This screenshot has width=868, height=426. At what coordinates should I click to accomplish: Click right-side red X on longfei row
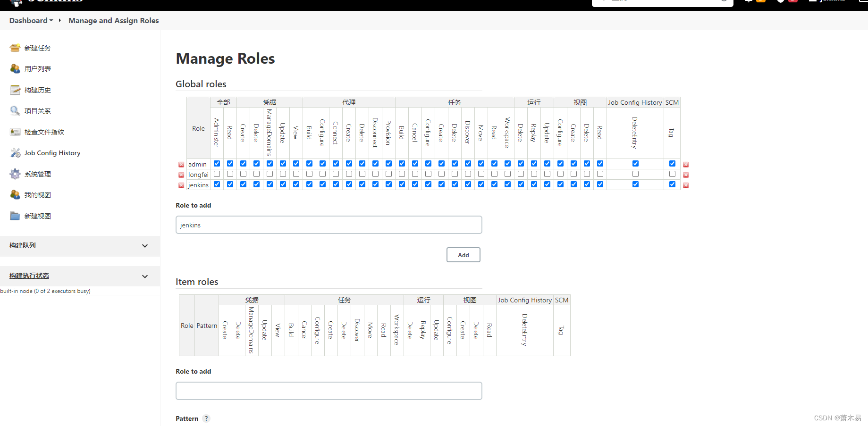tap(686, 175)
